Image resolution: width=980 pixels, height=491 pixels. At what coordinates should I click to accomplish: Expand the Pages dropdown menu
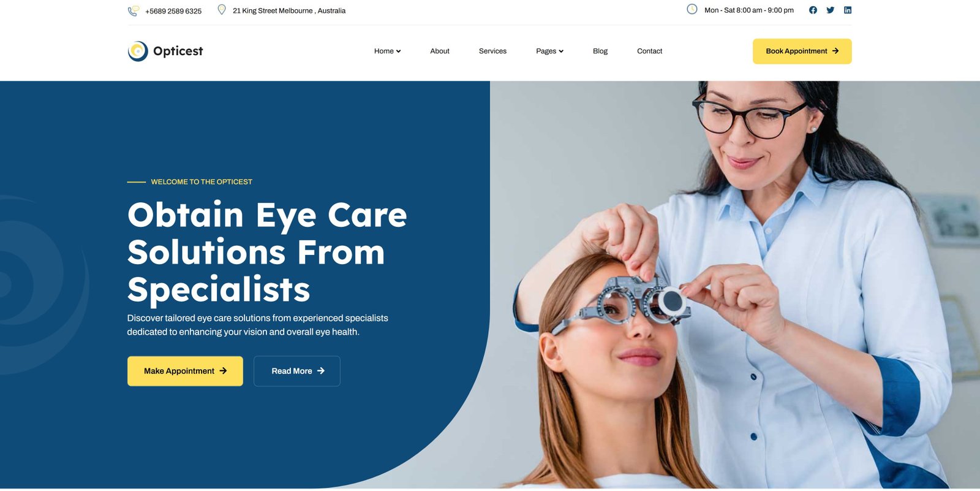click(x=549, y=51)
